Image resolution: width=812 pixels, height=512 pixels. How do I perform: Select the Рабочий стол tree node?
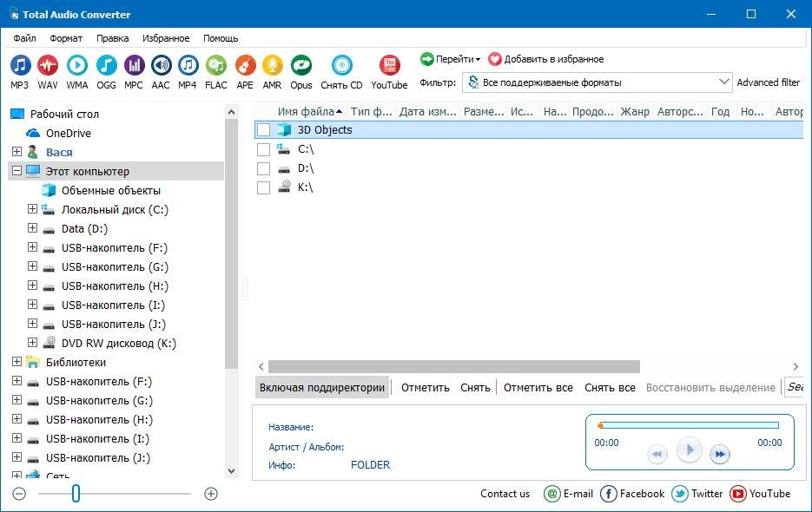pos(64,115)
